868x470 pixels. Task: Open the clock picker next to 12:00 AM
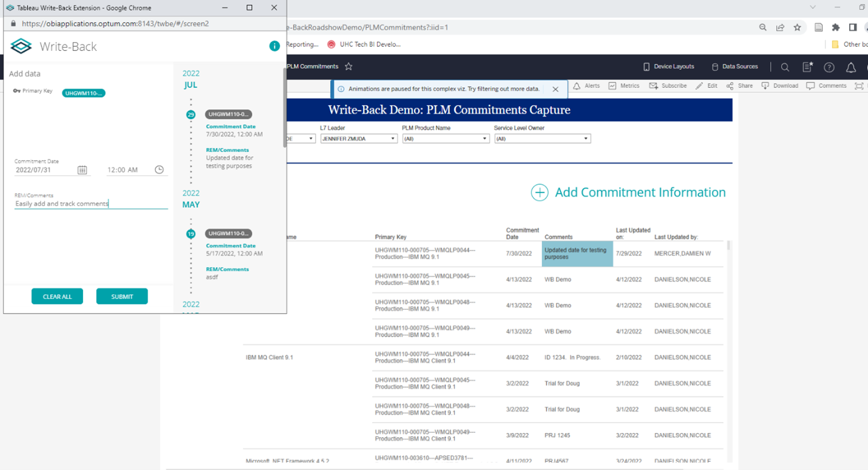(158, 169)
